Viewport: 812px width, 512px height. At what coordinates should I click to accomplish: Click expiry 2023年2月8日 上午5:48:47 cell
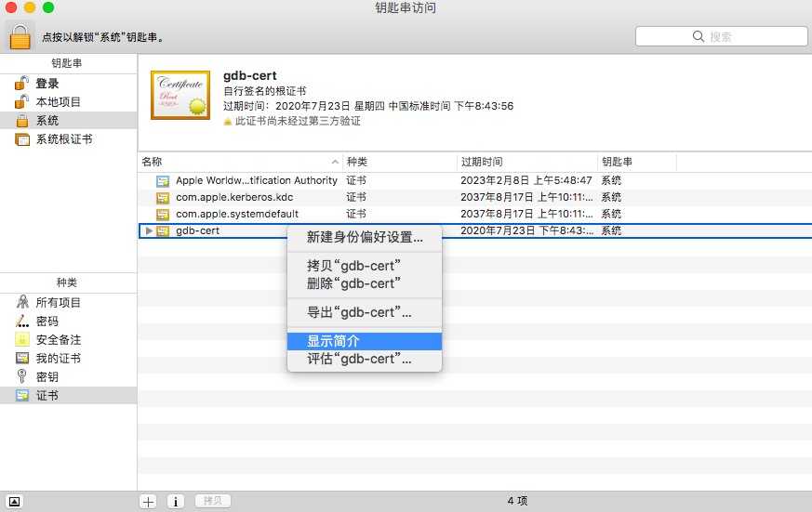coord(526,180)
